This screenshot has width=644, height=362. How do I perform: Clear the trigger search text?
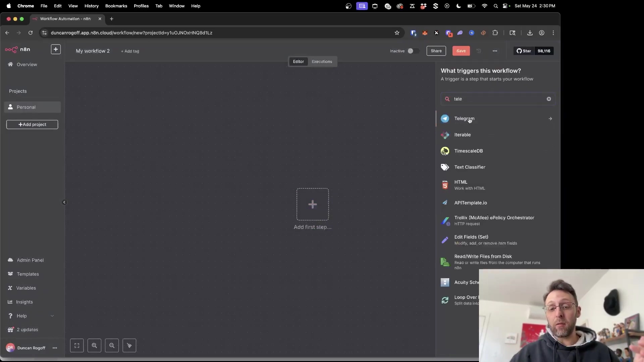(549, 99)
